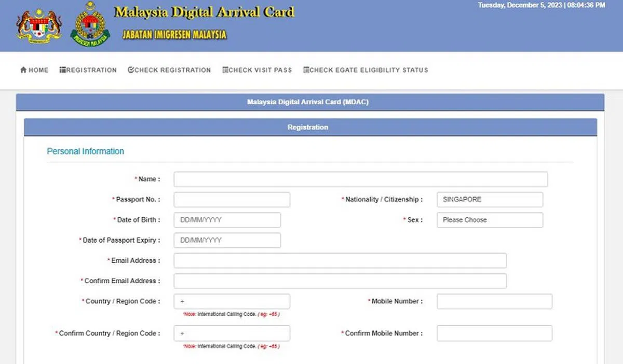Click the Imigresen Malaysia emblem

point(90,25)
